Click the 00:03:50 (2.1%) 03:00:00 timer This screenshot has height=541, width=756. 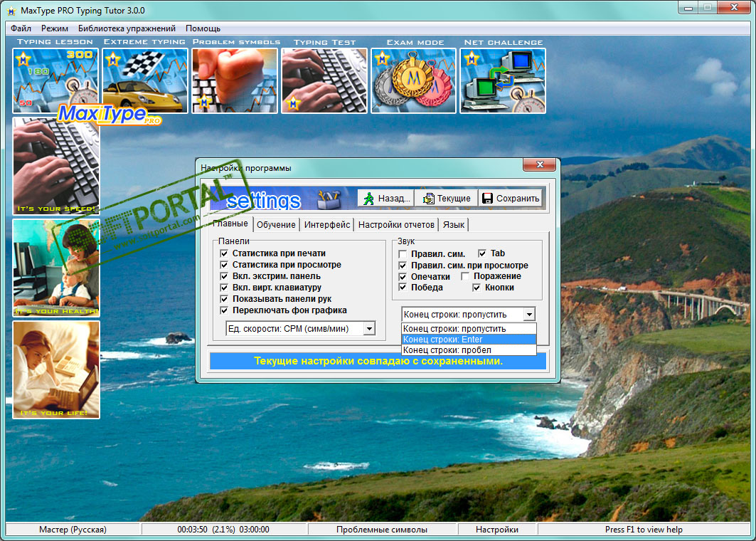(x=223, y=530)
